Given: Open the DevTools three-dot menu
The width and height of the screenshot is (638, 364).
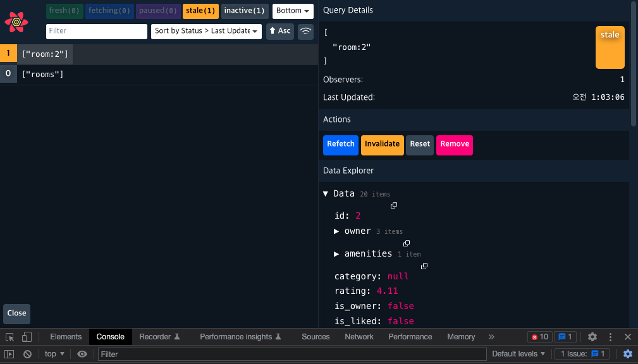Looking at the screenshot, I should [x=610, y=337].
